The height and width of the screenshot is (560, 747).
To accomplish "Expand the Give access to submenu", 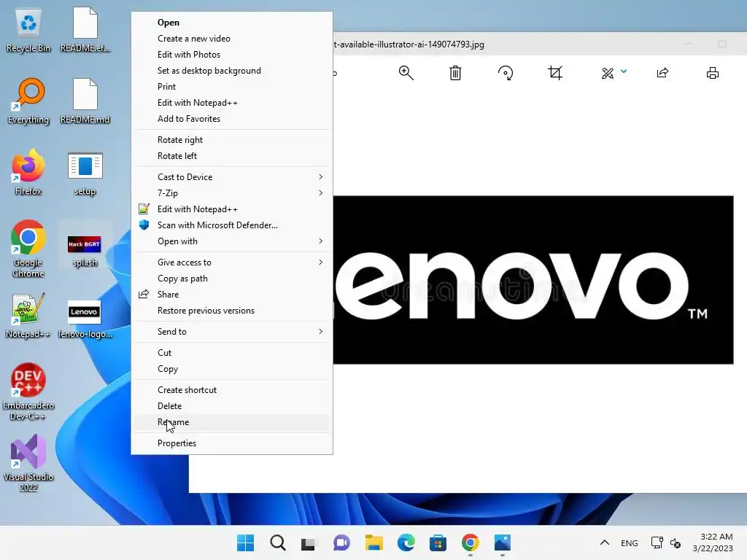I will (x=232, y=262).
